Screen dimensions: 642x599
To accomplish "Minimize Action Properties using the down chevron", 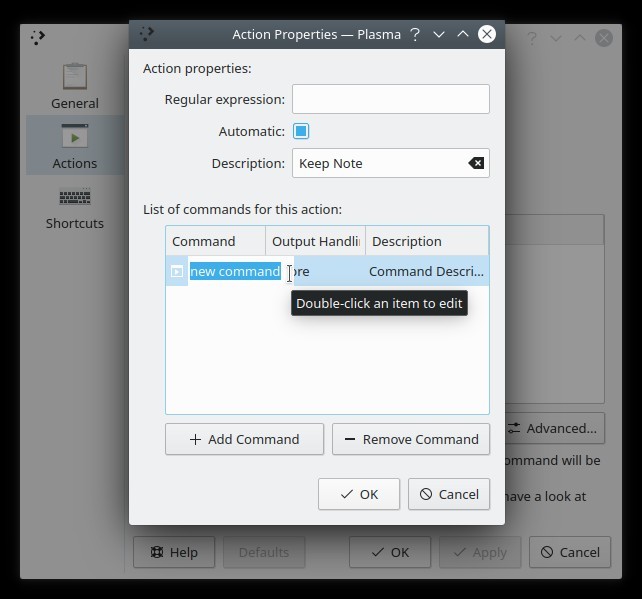I will [x=439, y=34].
